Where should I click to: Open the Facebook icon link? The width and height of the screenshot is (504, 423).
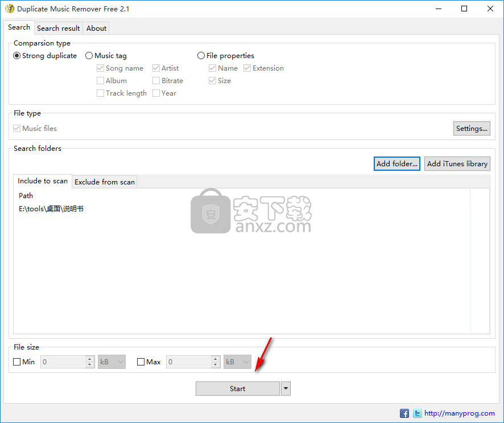(404, 413)
